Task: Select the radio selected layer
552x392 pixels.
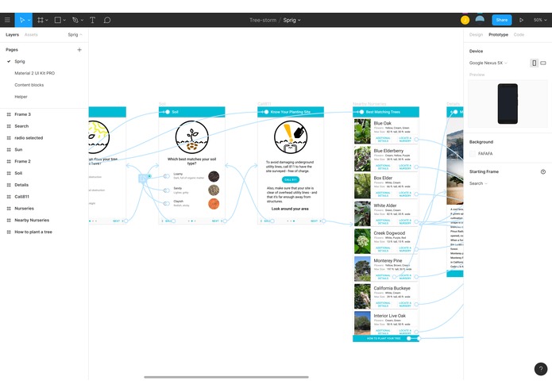Action: coord(29,138)
